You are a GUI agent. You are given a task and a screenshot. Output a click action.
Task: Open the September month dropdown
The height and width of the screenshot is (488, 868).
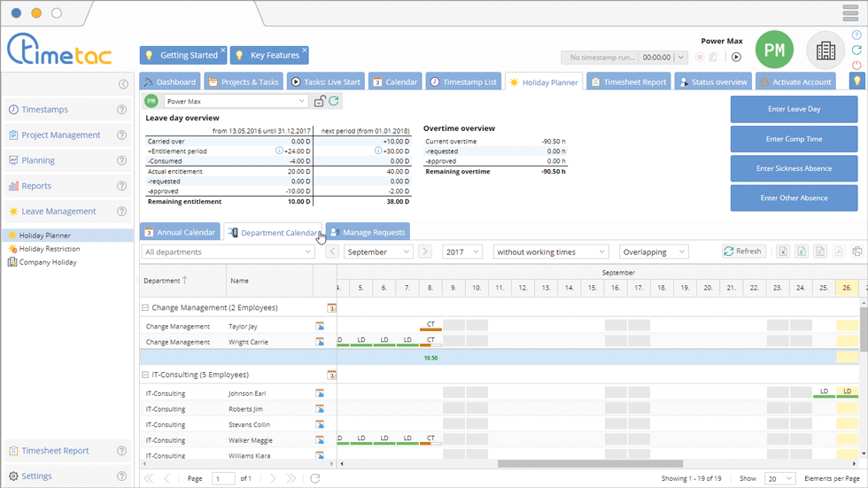[378, 252]
